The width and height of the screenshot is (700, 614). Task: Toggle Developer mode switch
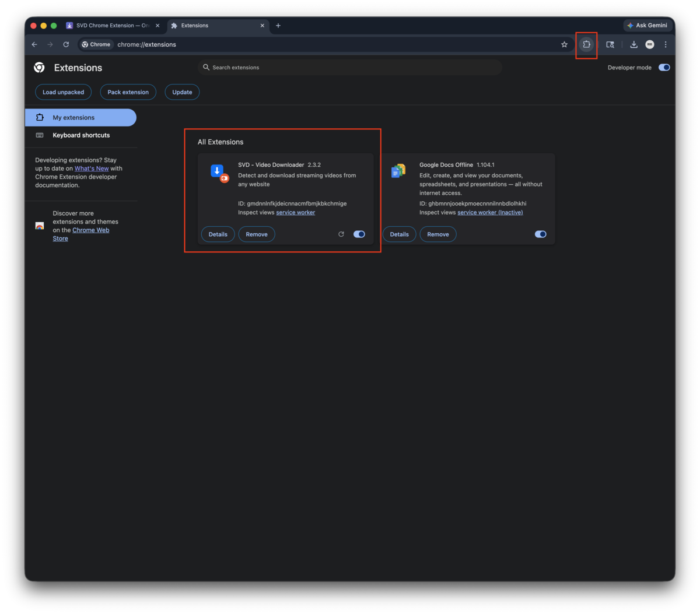tap(664, 68)
